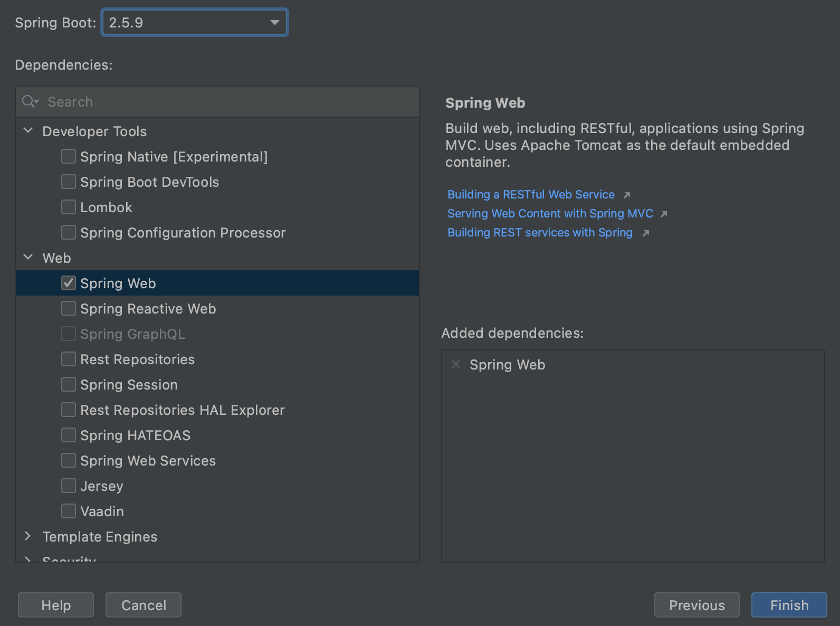Check Spring Reactive Web
The height and width of the screenshot is (626, 840).
69,308
